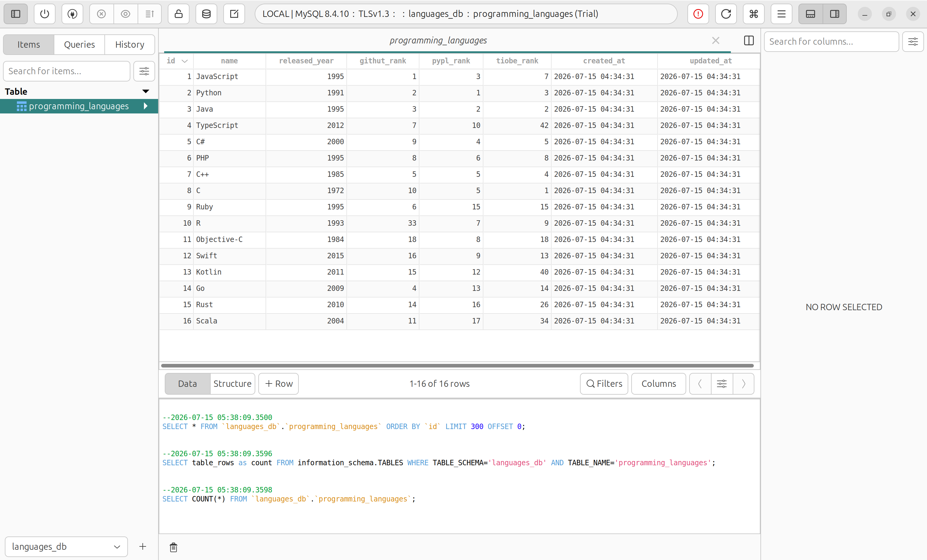
Task: Click the tiobe_rank column header
Action: click(x=517, y=61)
